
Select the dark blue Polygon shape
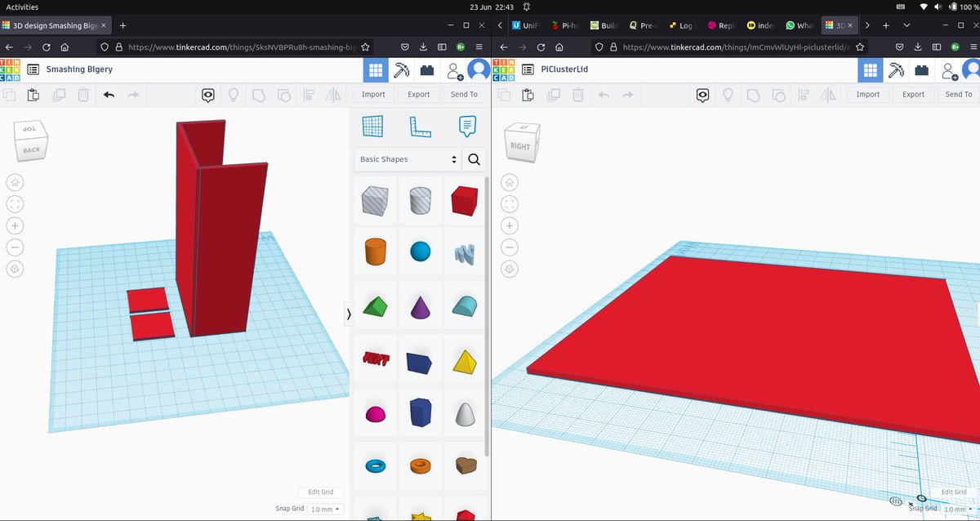click(x=420, y=412)
